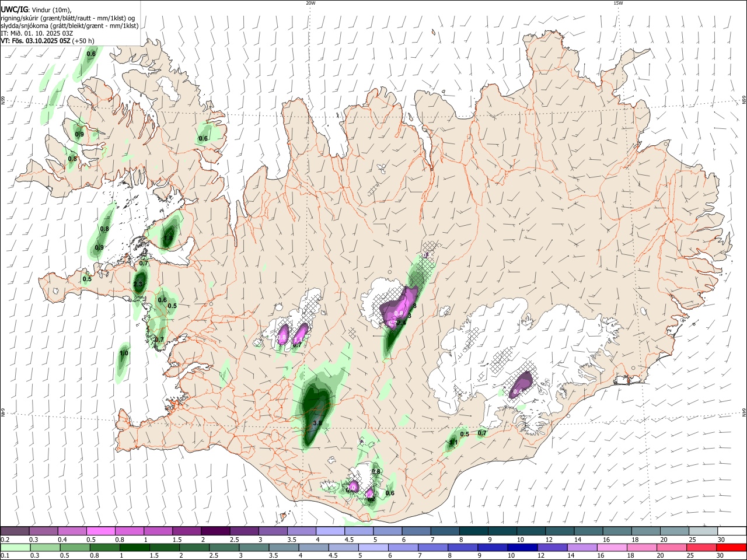Image resolution: width=747 pixels, height=560 pixels.
Task: Click the "20W" longitude label at top
Action: (310, 3)
